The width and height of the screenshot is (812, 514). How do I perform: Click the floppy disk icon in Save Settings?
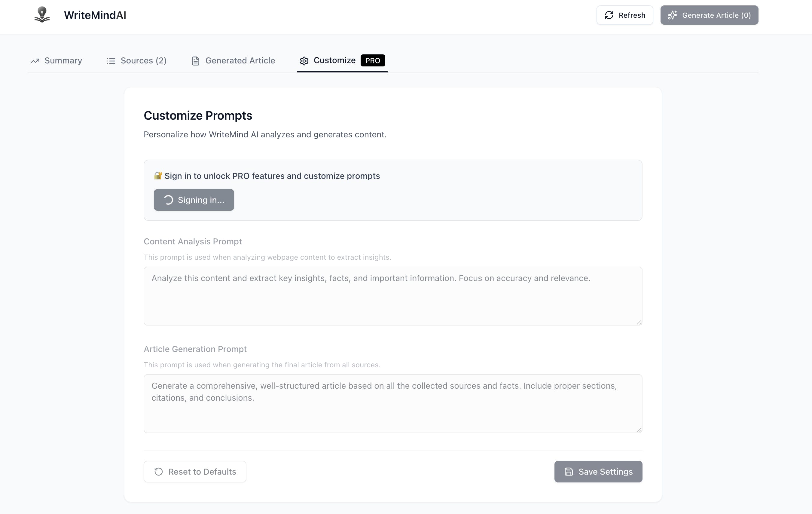click(569, 472)
